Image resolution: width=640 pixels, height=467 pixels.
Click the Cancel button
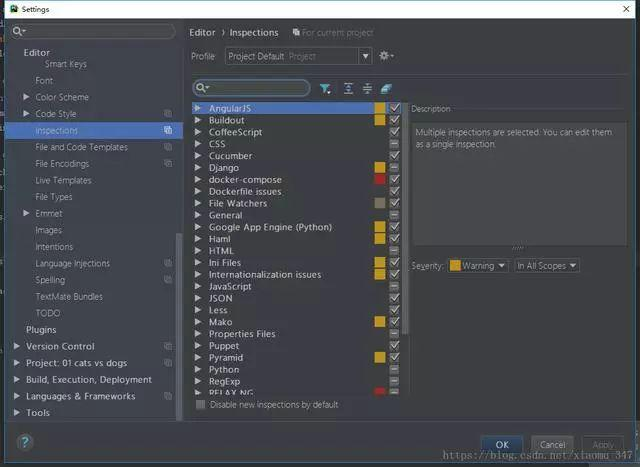pos(552,444)
